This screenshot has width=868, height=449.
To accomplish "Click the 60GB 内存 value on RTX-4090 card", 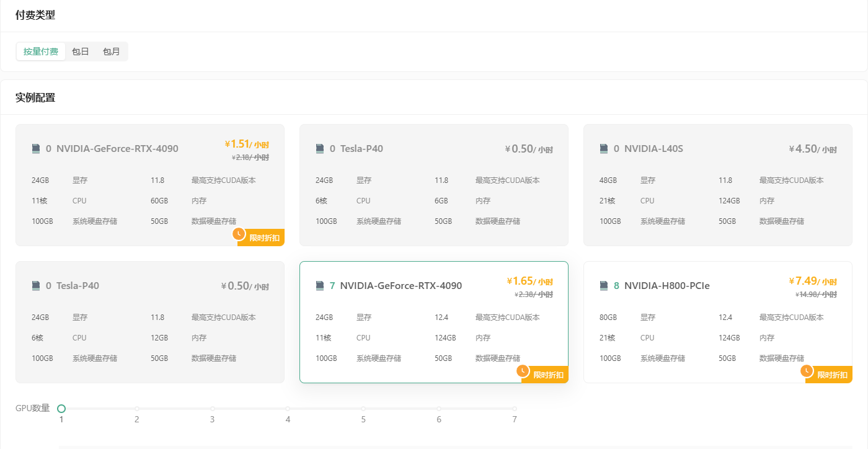I will [x=159, y=201].
